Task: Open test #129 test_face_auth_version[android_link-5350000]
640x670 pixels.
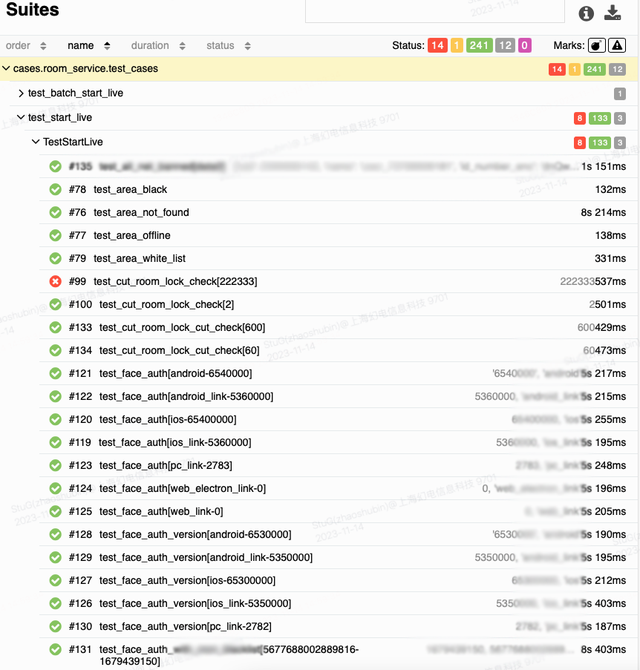Action: (x=338, y=558)
